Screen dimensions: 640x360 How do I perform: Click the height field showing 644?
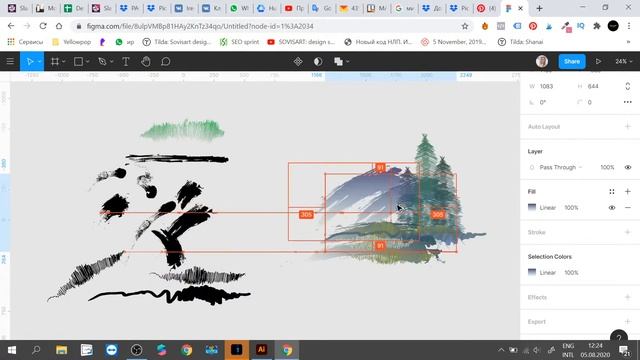point(593,86)
